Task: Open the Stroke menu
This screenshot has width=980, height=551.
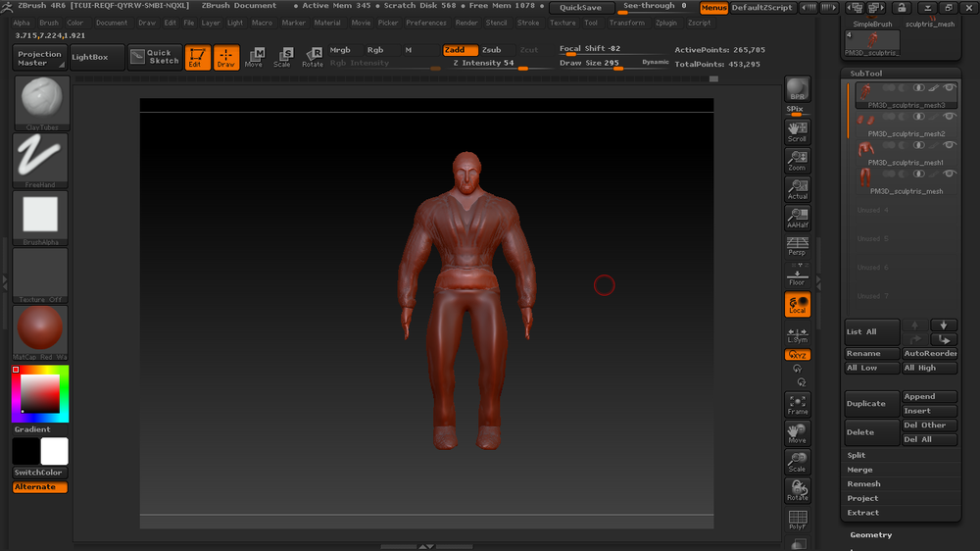Action: 528,23
